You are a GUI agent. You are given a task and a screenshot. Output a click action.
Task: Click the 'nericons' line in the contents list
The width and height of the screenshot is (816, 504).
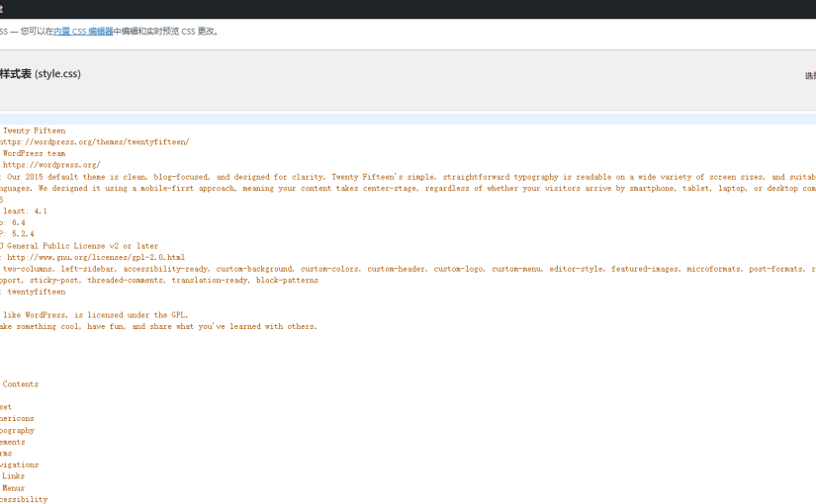pos(17,419)
